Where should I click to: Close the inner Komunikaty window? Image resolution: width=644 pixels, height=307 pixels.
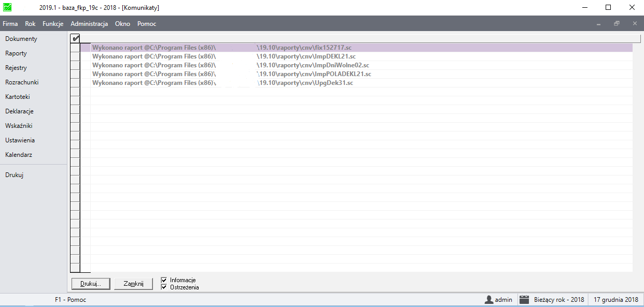tap(635, 24)
